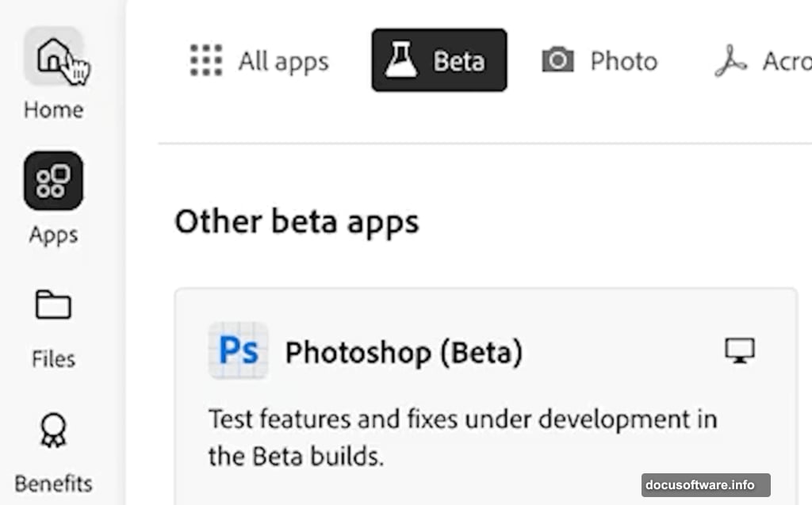Click the All apps grid icon
Image resolution: width=812 pixels, height=505 pixels.
(x=206, y=60)
